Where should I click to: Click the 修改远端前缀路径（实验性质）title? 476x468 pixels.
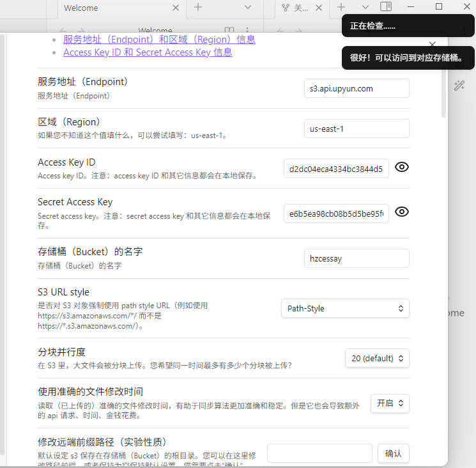102,442
